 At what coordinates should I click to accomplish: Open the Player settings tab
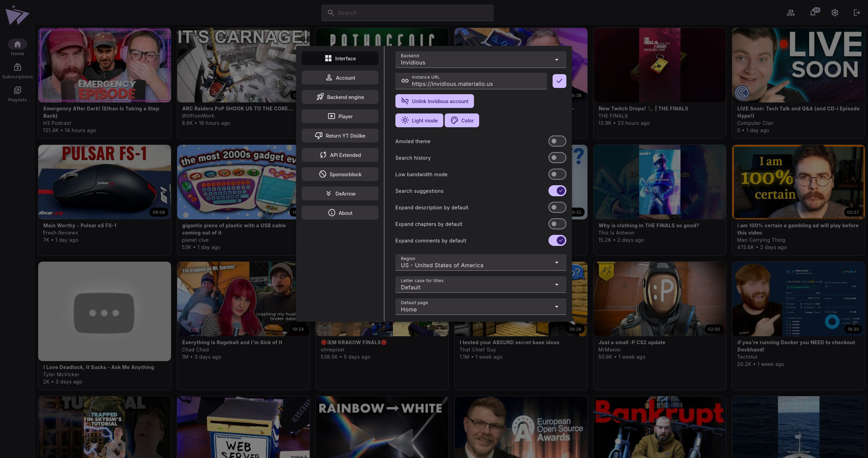[x=340, y=116]
